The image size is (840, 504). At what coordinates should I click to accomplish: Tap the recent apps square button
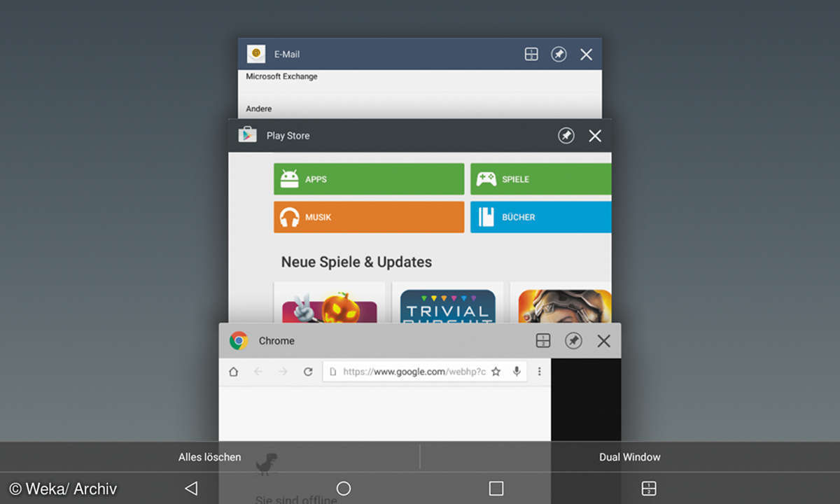point(496,488)
